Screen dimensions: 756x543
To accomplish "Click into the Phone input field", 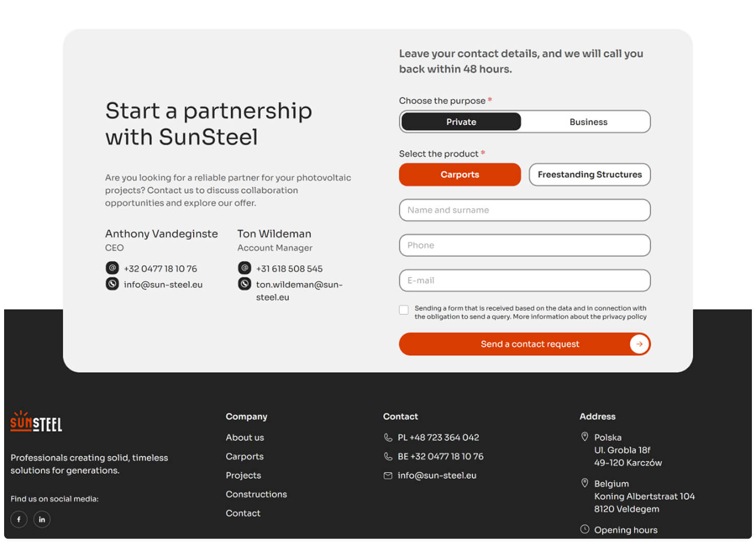I will pyautogui.click(x=525, y=246).
